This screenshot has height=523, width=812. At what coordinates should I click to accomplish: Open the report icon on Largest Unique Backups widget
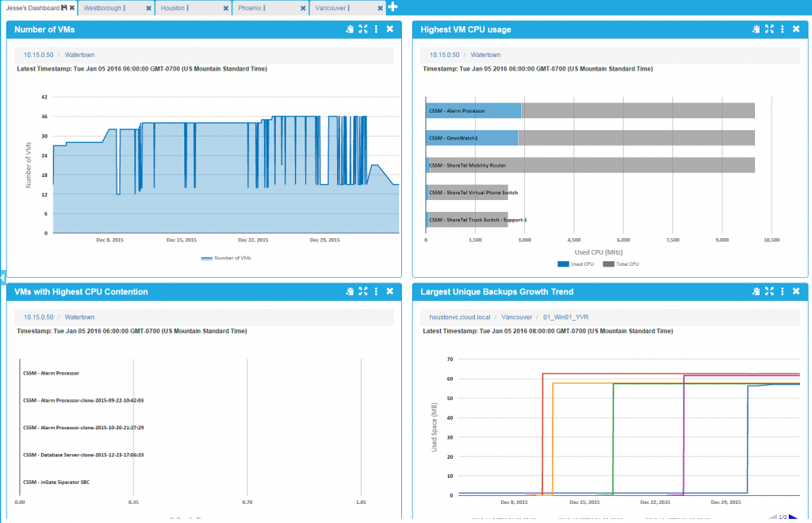(755, 291)
